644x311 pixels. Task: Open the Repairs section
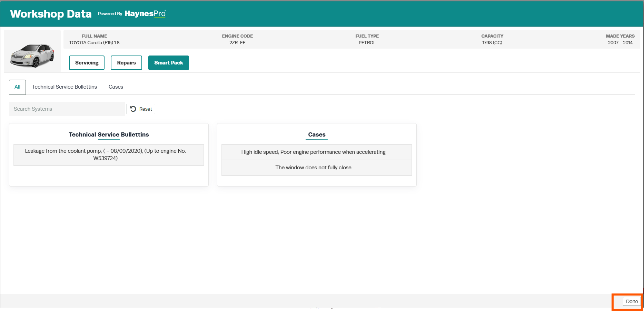tap(126, 63)
